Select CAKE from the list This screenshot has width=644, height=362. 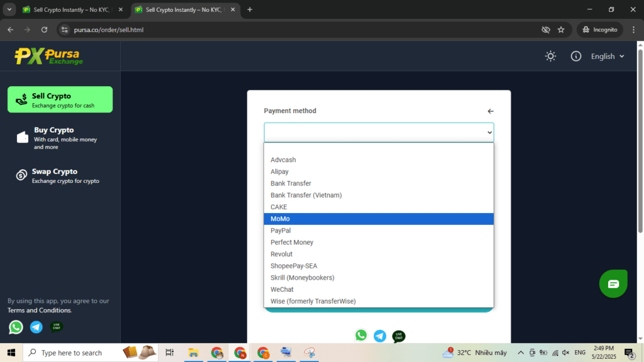379,207
